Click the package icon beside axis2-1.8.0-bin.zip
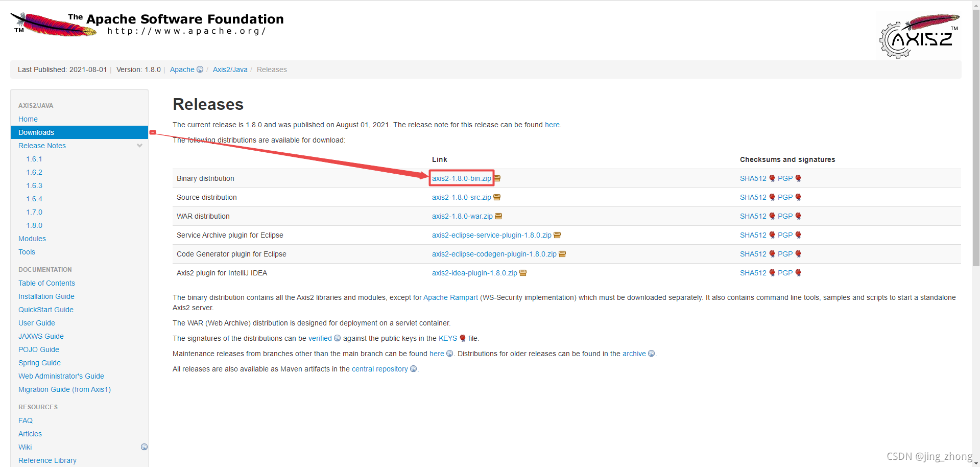The width and height of the screenshot is (980, 467). (497, 178)
